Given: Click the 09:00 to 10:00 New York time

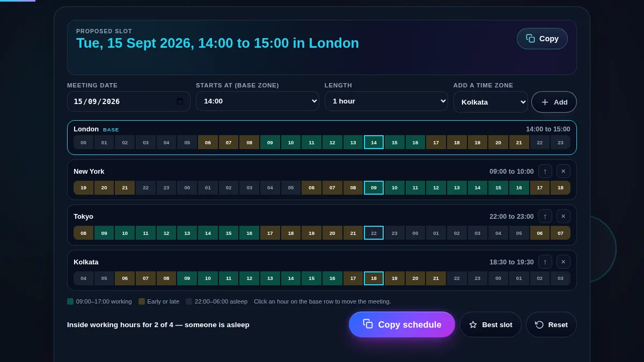Looking at the screenshot, I should coord(511,171).
